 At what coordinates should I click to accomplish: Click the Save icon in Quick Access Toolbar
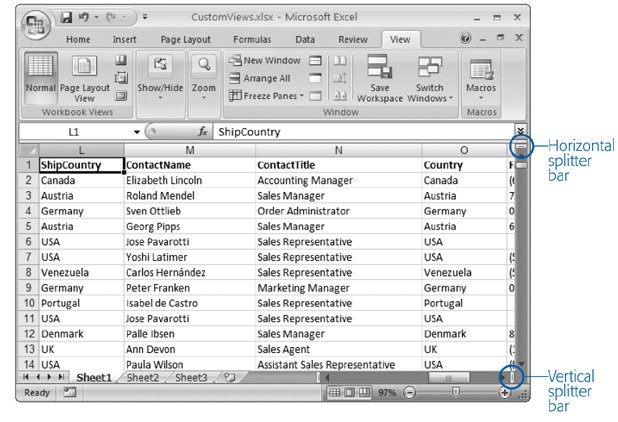(66, 17)
